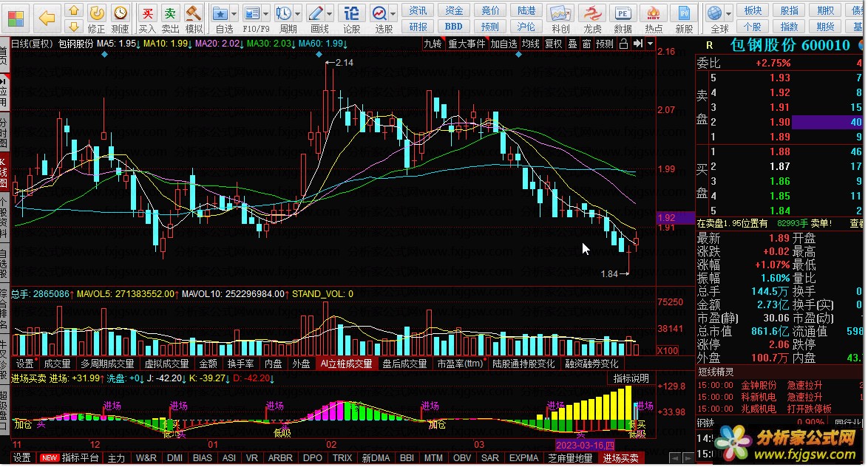This screenshot has height=467, width=868.
Task: Click the highlighted 1.90 sell order row
Action: tap(779, 122)
